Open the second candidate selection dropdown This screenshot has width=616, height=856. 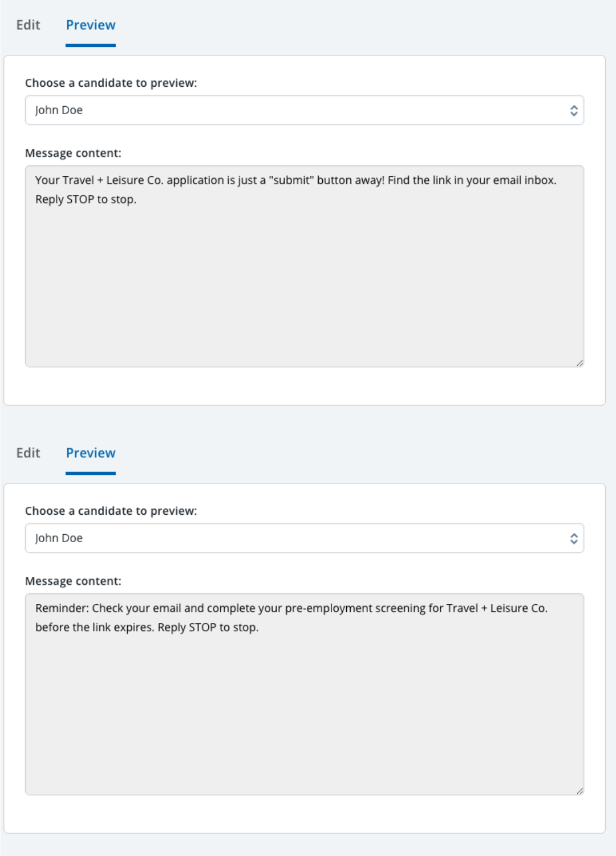(304, 538)
